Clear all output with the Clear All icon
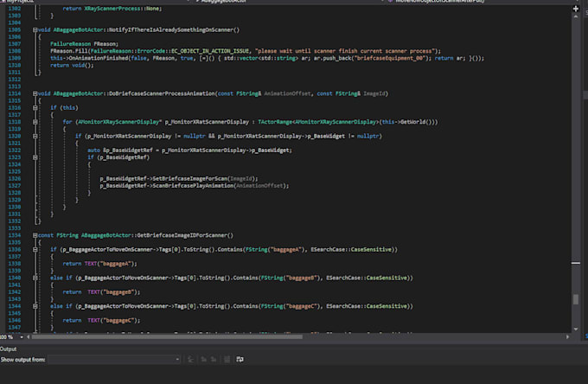Viewport: 588px width, 384px height. click(227, 359)
